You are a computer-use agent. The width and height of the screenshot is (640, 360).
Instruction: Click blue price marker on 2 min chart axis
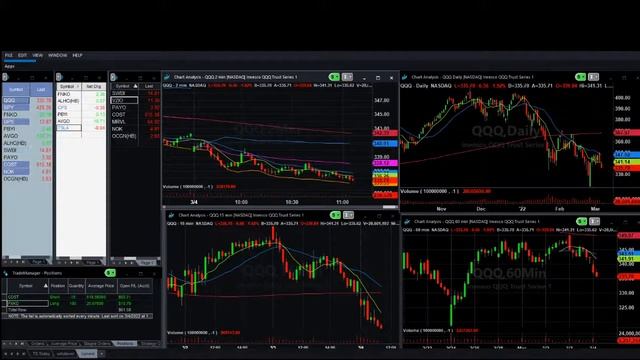pyautogui.click(x=385, y=144)
